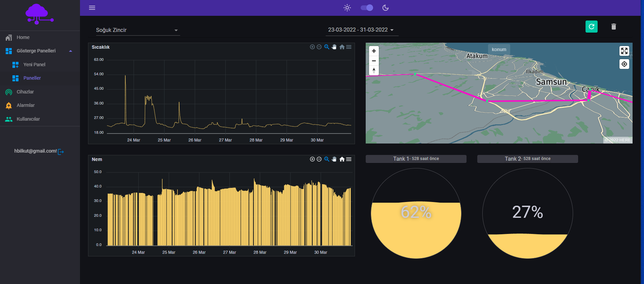Click the Alarmlar bell icon

pos(9,106)
